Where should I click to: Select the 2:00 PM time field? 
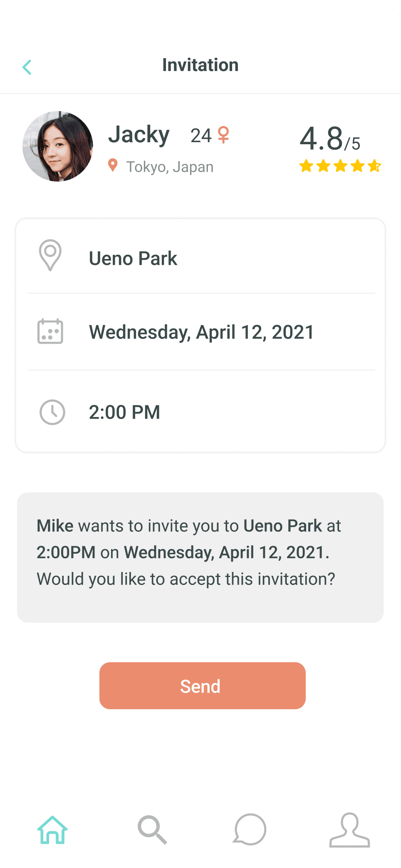tap(201, 412)
